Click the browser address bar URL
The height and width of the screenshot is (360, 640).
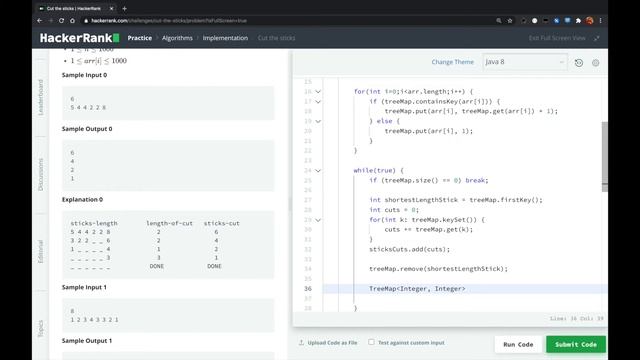pyautogui.click(x=169, y=20)
